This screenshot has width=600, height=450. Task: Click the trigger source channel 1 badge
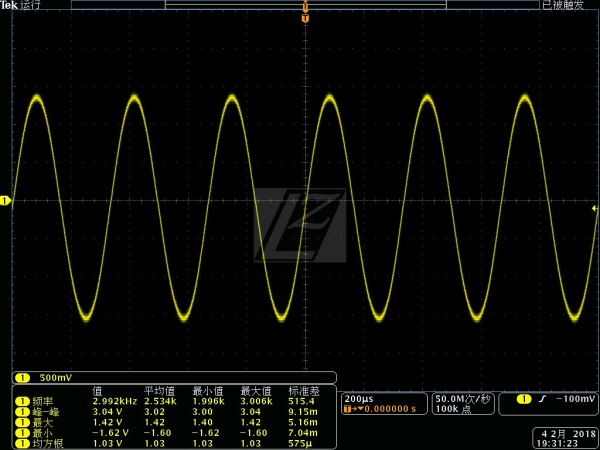click(524, 399)
